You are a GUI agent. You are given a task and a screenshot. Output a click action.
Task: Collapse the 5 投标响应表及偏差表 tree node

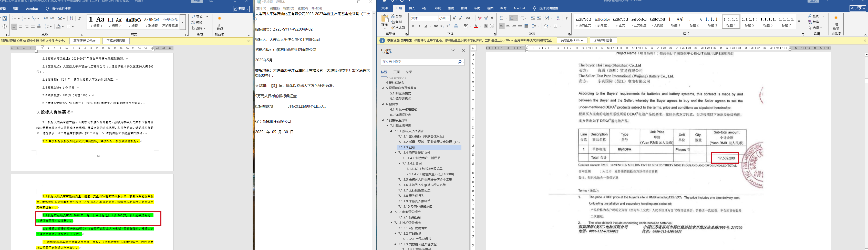383,88
